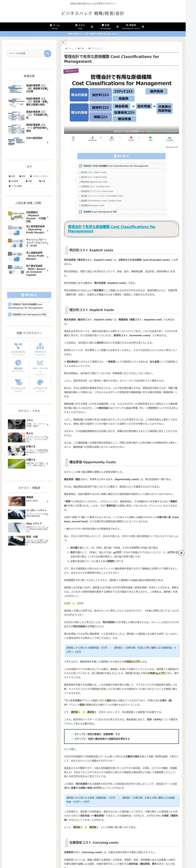Jump to 原価管理 Cost Management 体系 in main contents
This screenshot has width=196, height=868.
coord(100,212)
